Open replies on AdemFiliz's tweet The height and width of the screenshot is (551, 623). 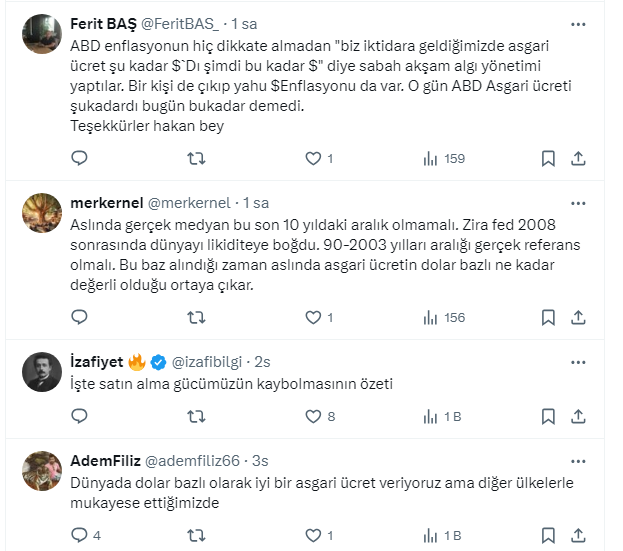coord(80,535)
